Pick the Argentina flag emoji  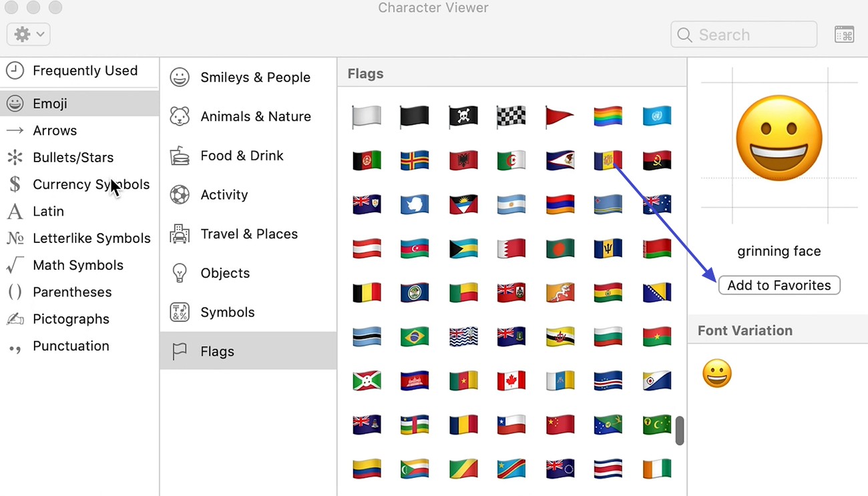pyautogui.click(x=511, y=204)
